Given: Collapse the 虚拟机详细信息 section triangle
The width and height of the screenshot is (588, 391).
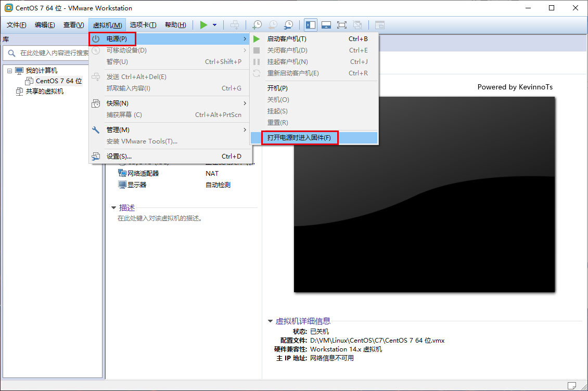Looking at the screenshot, I should [270, 321].
